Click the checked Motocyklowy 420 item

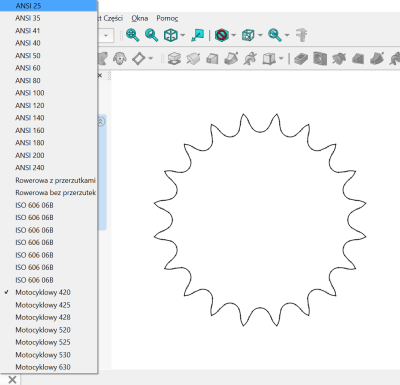(x=49, y=292)
